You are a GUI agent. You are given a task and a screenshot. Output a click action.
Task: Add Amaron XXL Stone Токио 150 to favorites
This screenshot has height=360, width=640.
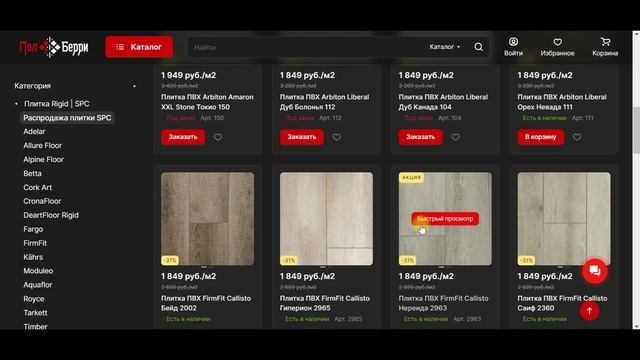pos(218,137)
